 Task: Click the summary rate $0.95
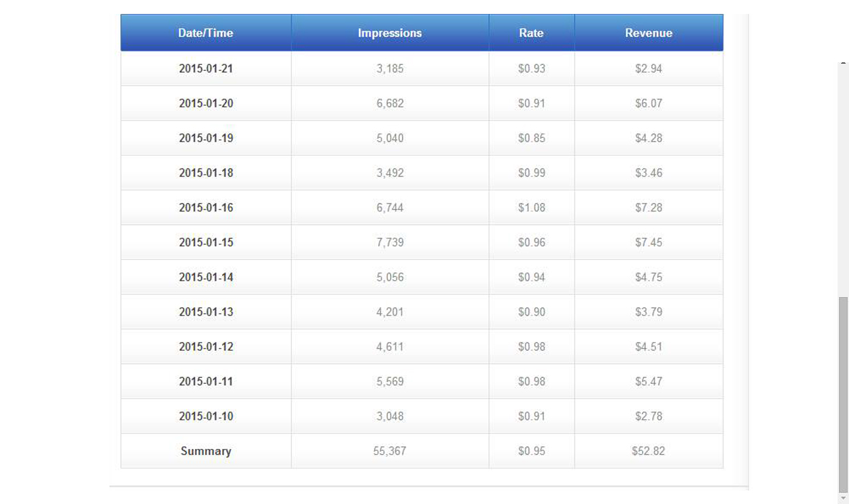click(x=531, y=451)
